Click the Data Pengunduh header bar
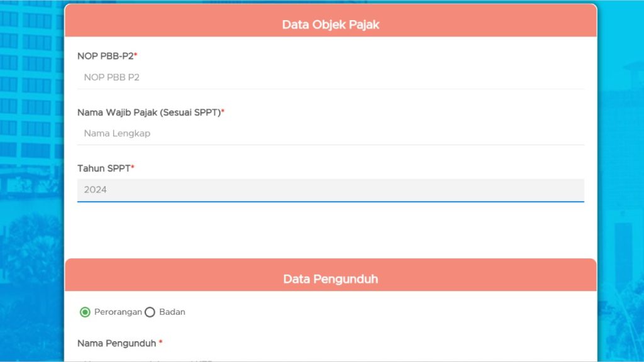Viewport: 644px width, 362px height. 330,278
